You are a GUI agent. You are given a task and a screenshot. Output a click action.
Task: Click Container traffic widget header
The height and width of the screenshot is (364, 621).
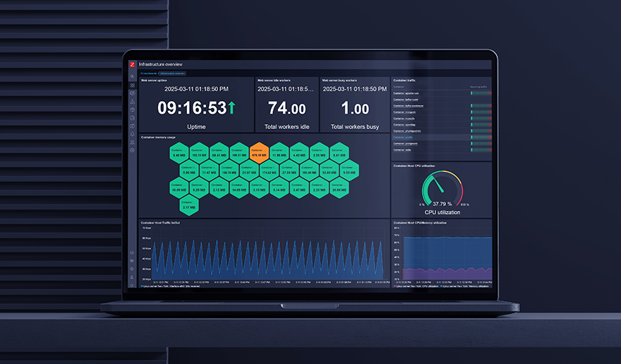[404, 80]
